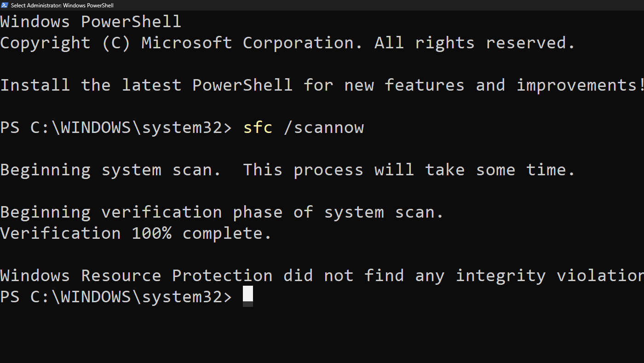
Task: Click the "Select Administrator: Windows PowerShell" window title
Action: tap(62, 5)
